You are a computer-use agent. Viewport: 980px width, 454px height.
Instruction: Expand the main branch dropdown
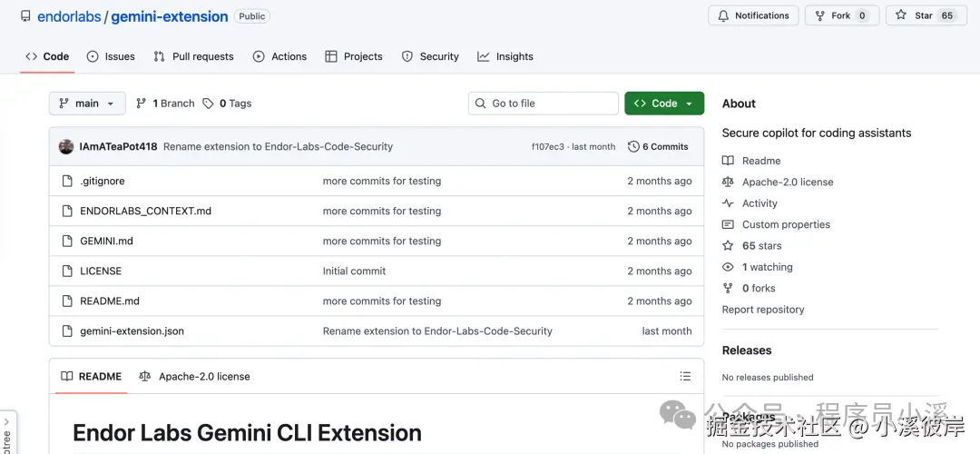pyautogui.click(x=87, y=104)
